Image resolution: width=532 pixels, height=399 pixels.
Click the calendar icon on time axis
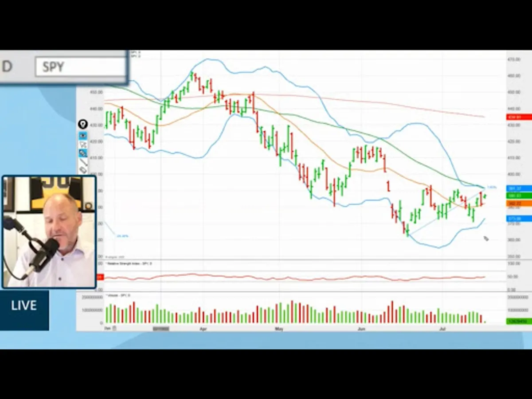pyautogui.click(x=114, y=329)
